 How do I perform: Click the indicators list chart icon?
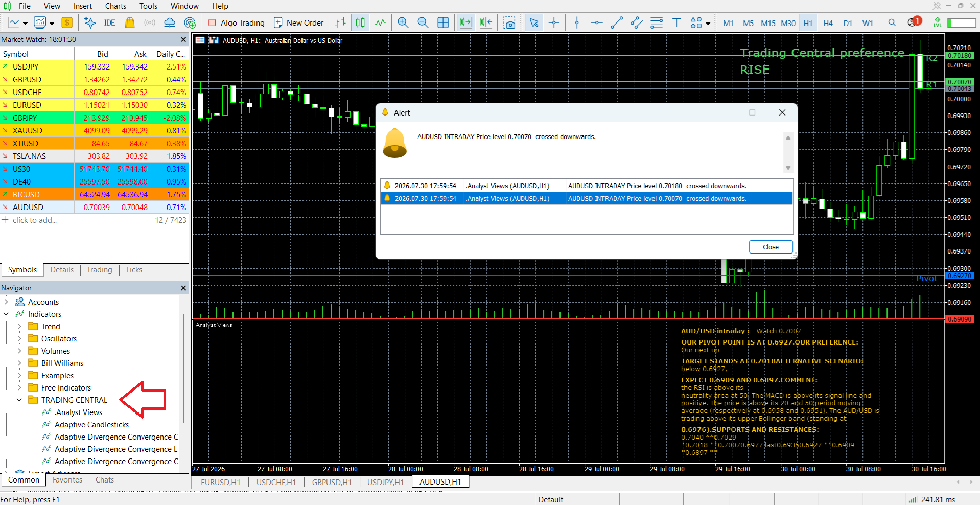tap(40, 22)
